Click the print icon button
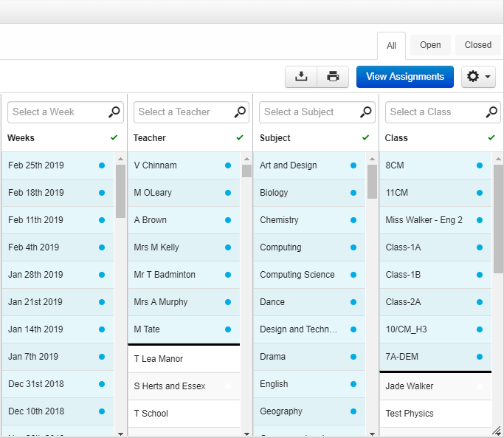Image resolution: width=504 pixels, height=438 pixels. coord(333,77)
